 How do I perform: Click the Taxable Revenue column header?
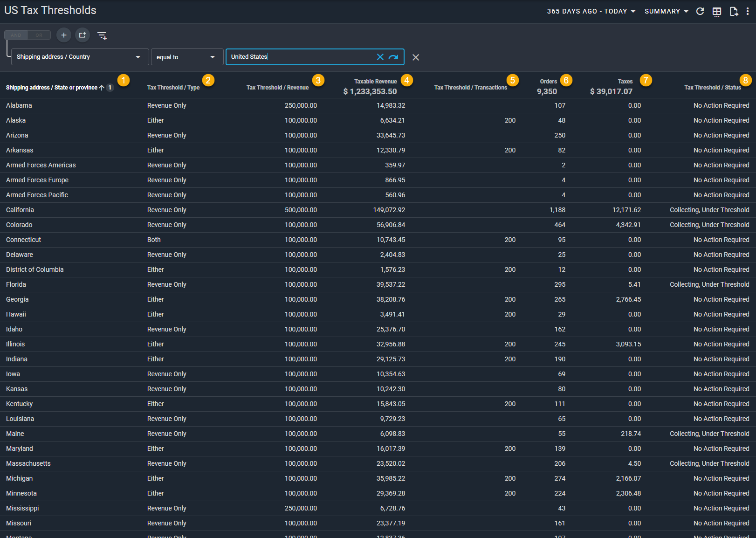375,82
